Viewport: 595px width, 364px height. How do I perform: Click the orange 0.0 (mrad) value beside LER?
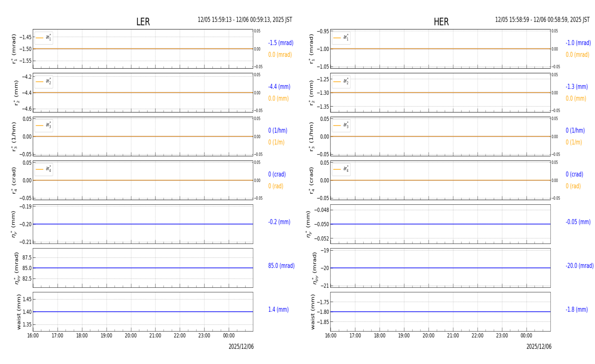(280, 55)
